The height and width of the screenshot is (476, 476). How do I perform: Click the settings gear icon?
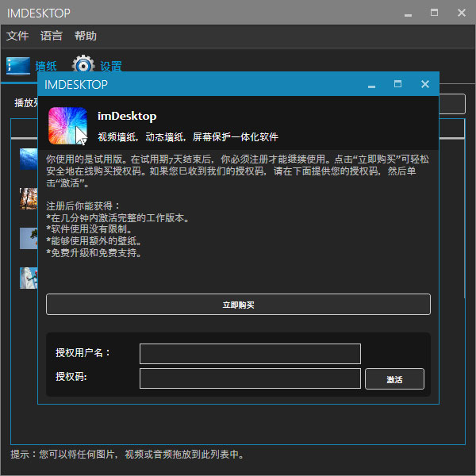point(83,63)
